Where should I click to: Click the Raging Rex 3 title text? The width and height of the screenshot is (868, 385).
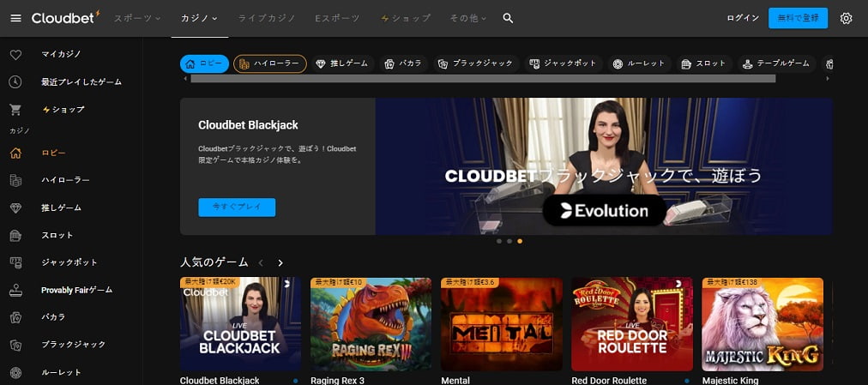point(338,381)
